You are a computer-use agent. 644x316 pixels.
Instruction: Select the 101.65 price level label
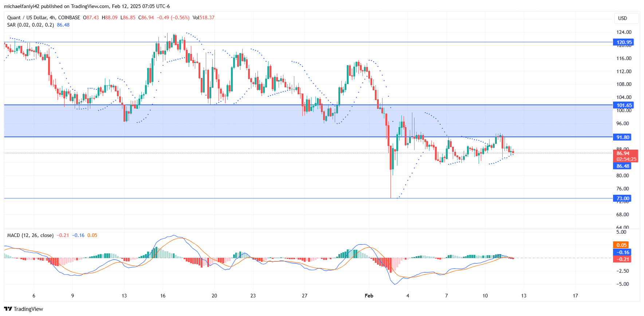(x=624, y=105)
